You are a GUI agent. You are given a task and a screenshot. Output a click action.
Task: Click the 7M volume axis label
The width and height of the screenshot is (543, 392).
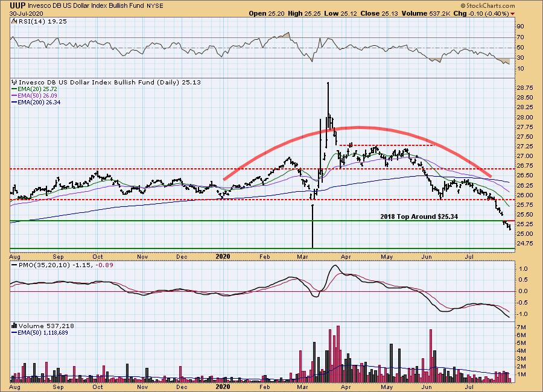[521, 327]
